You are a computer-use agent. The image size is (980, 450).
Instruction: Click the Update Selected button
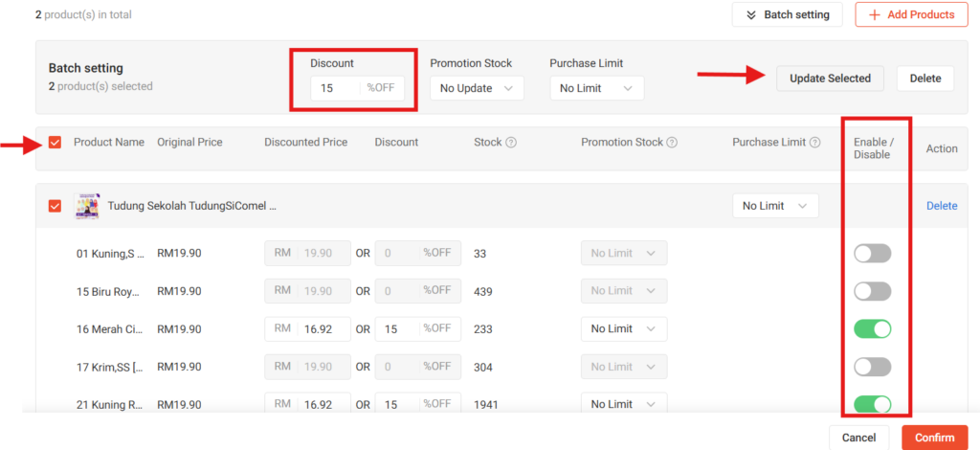click(830, 79)
